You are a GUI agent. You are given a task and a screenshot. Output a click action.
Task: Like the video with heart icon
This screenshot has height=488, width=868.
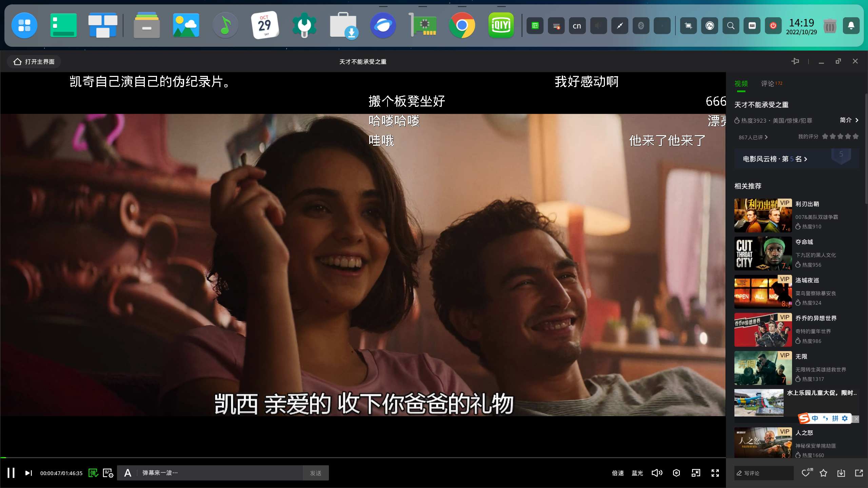coord(806,473)
